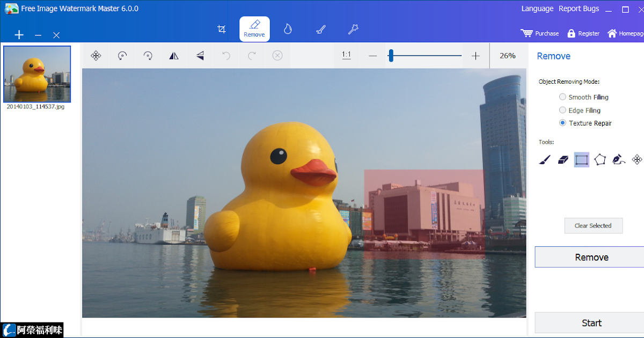
Task: Select the Eraser tool under Tools
Action: tap(562, 159)
